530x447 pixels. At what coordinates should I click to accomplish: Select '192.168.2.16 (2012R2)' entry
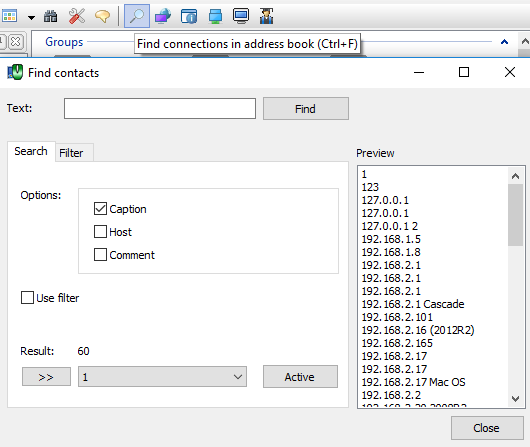click(x=418, y=330)
